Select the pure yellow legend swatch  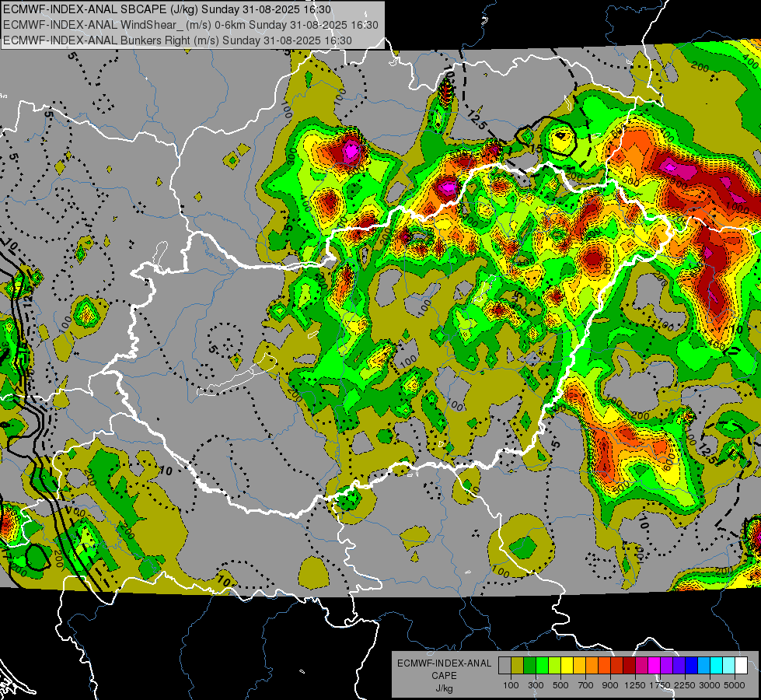567,666
